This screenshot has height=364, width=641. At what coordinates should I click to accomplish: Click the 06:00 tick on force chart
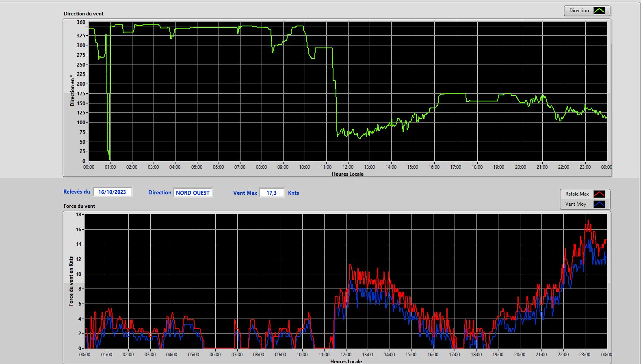point(215,354)
